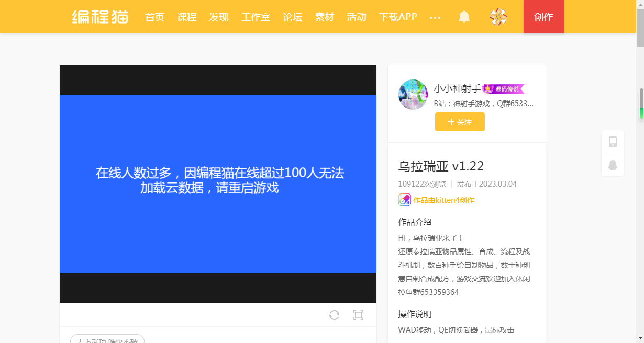Open the 工作室 menu item
The width and height of the screenshot is (644, 343).
(x=256, y=17)
